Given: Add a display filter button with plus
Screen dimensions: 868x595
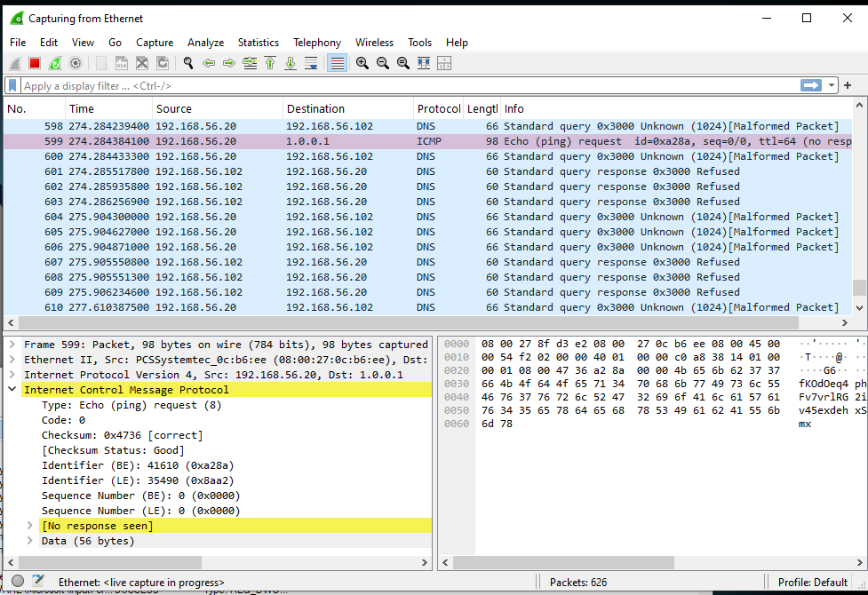Looking at the screenshot, I should coord(848,85).
